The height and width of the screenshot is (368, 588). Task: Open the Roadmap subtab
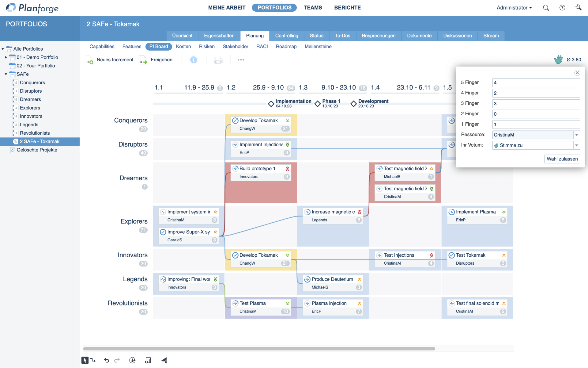(286, 47)
